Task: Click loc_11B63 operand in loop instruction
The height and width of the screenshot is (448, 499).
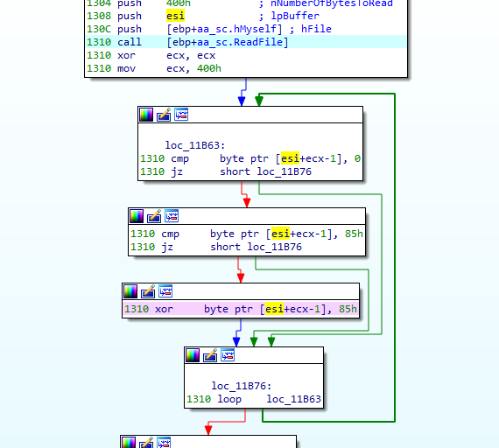Action: 293,399
